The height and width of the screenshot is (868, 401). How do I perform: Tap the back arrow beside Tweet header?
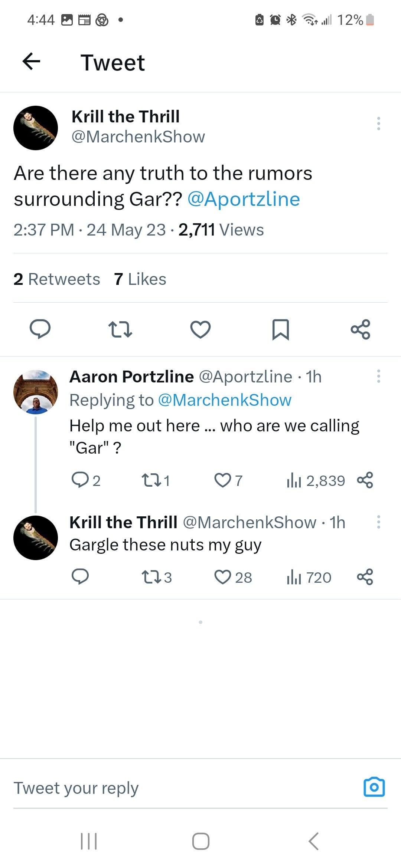[x=31, y=62]
